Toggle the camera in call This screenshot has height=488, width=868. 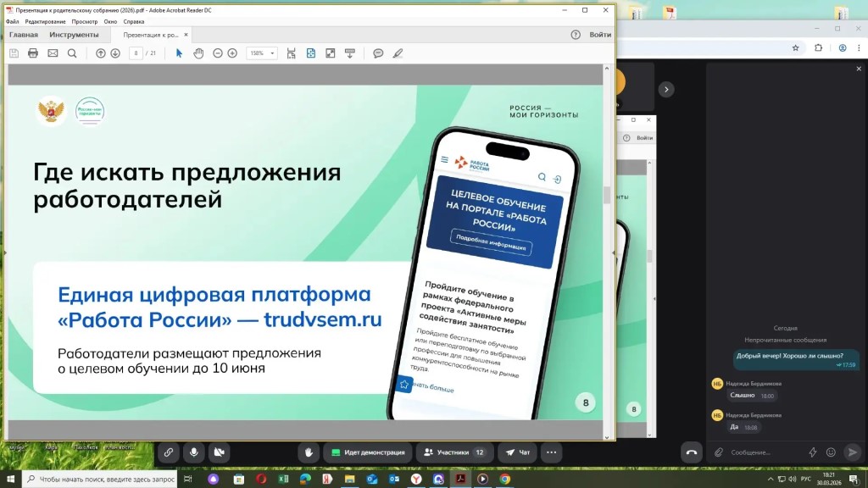[x=220, y=452]
